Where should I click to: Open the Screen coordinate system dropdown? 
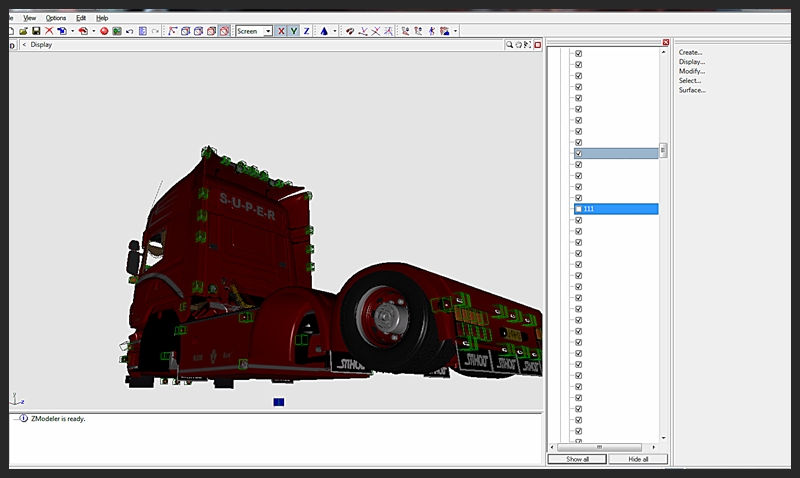tap(268, 31)
